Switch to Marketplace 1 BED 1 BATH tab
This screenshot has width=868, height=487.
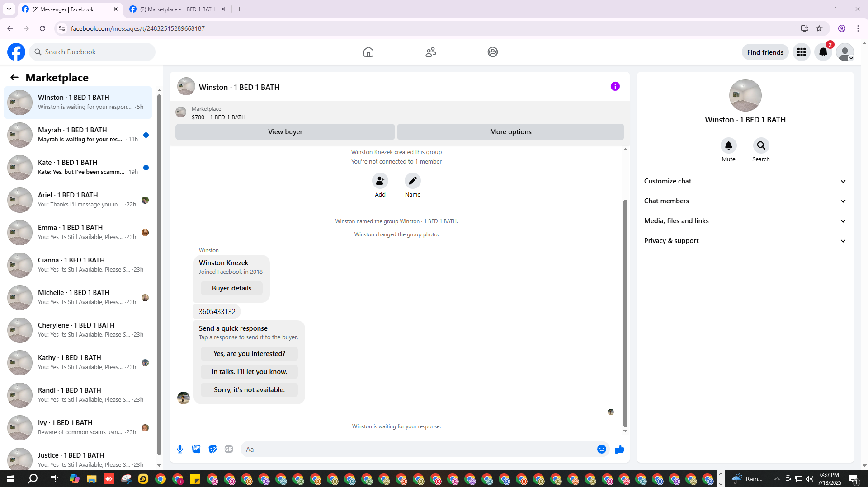pyautogui.click(x=177, y=9)
